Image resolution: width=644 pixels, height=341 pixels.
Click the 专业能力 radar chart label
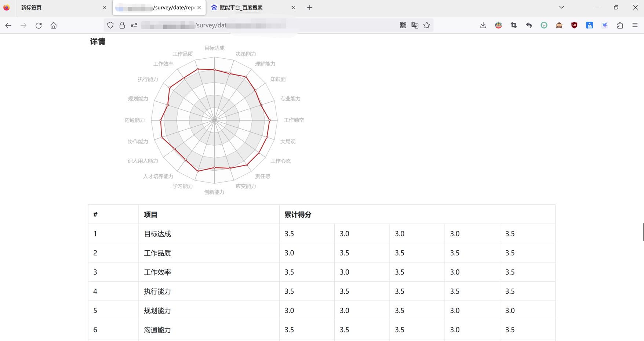(291, 99)
